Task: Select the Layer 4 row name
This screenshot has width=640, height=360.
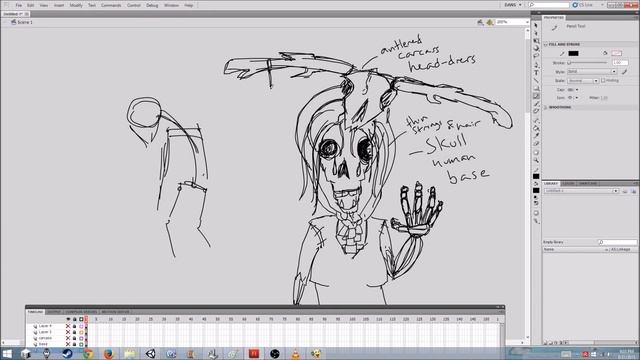Action: pos(45,326)
